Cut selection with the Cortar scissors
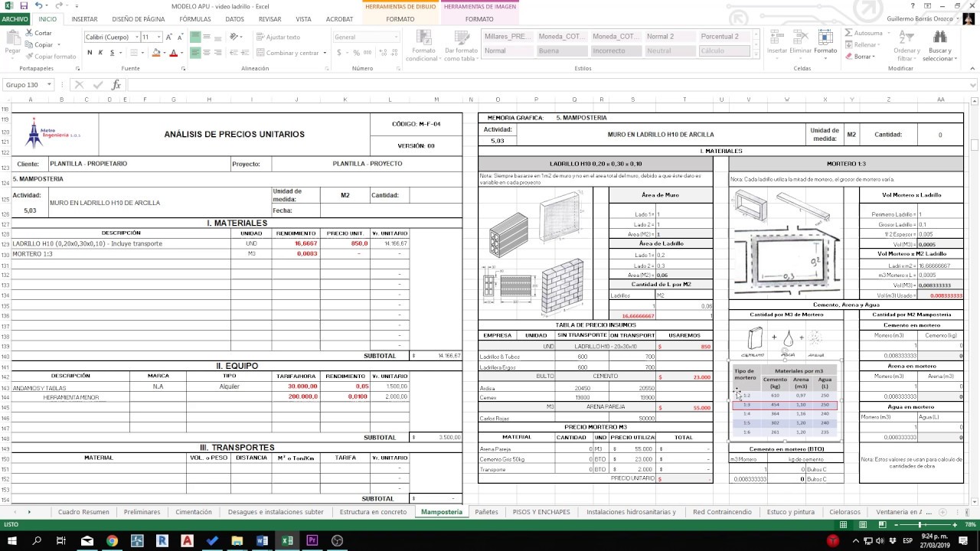Screen dimensions: 980x551 point(38,33)
